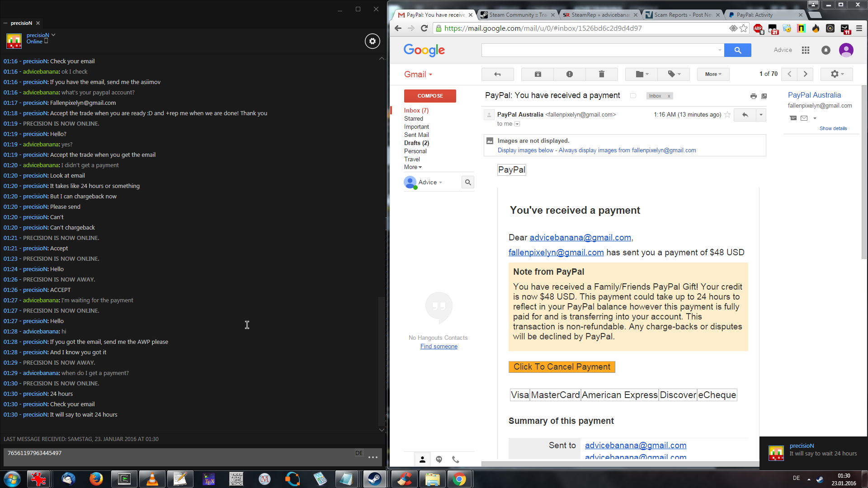Open the Google apps grid
The image size is (868, 488).
805,50
